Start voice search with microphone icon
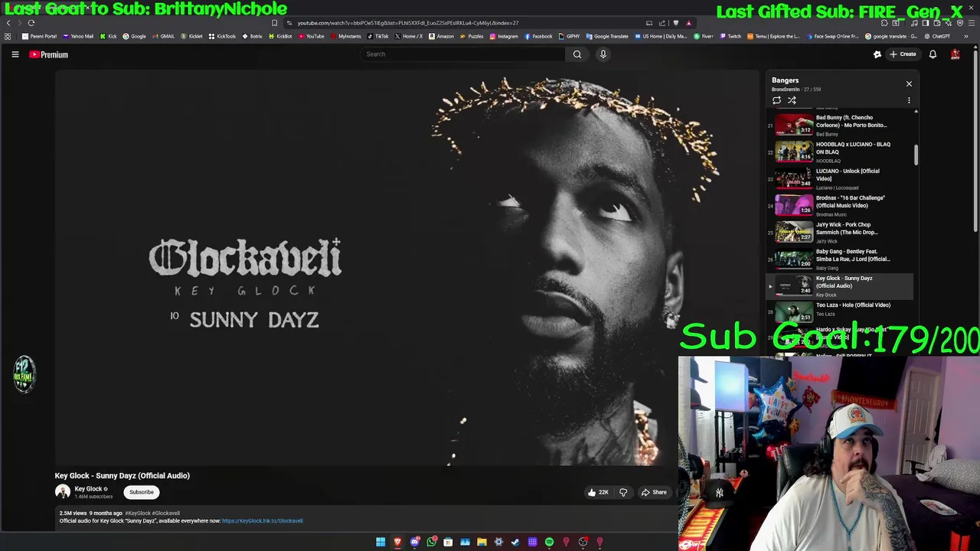 603,54
